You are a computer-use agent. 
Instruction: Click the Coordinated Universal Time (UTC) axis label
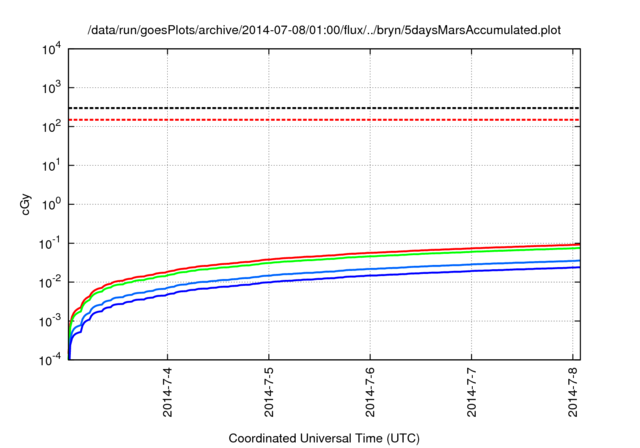[x=324, y=438]
